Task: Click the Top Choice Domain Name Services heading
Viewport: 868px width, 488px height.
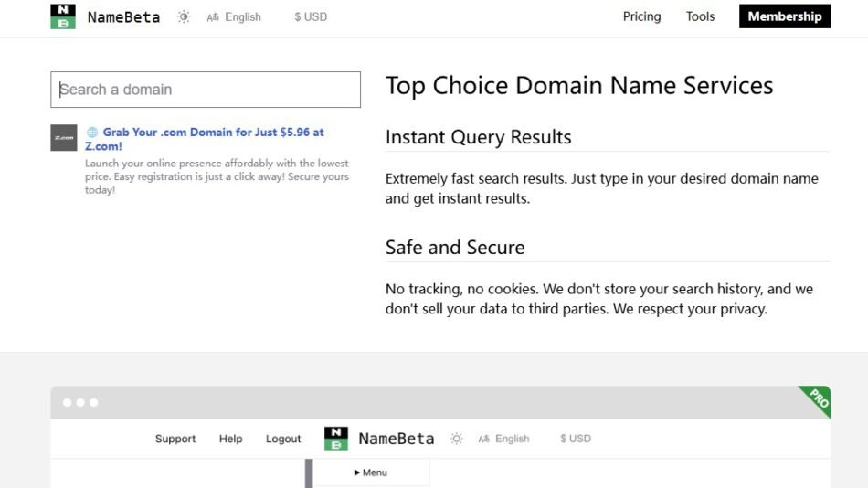Action: point(579,86)
